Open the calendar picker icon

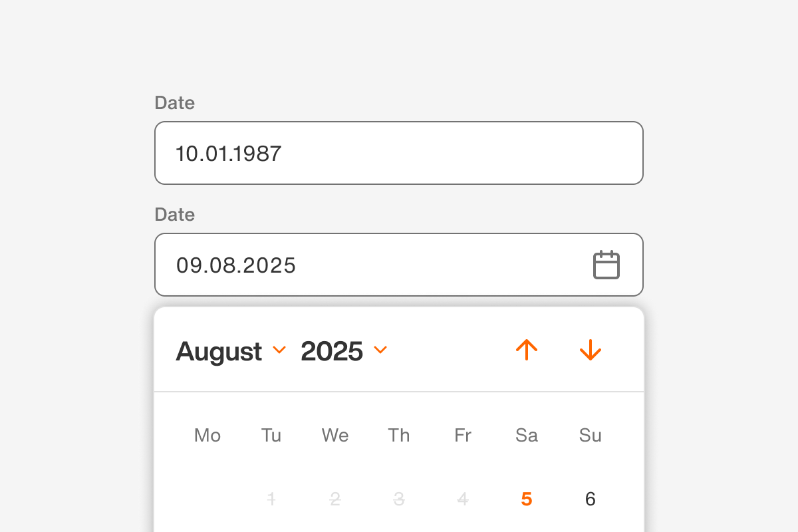click(x=606, y=265)
